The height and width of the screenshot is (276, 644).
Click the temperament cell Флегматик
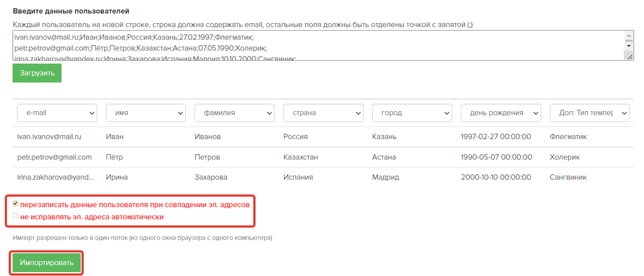568,137
